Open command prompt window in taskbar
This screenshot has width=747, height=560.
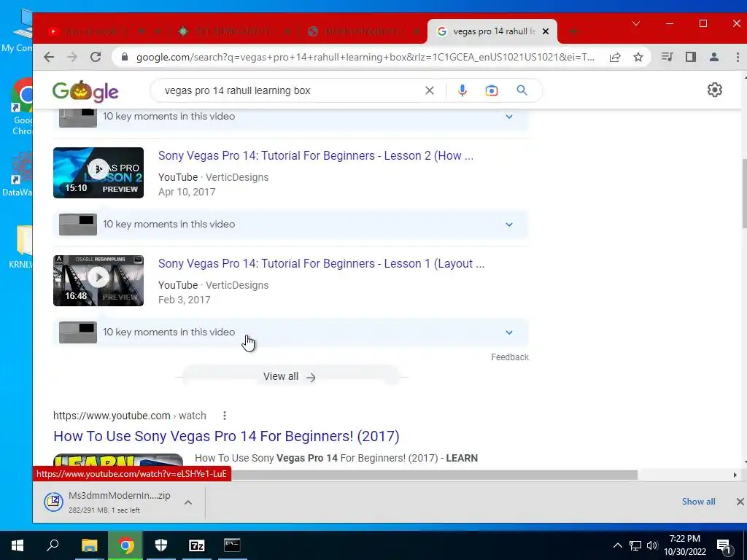(x=232, y=545)
